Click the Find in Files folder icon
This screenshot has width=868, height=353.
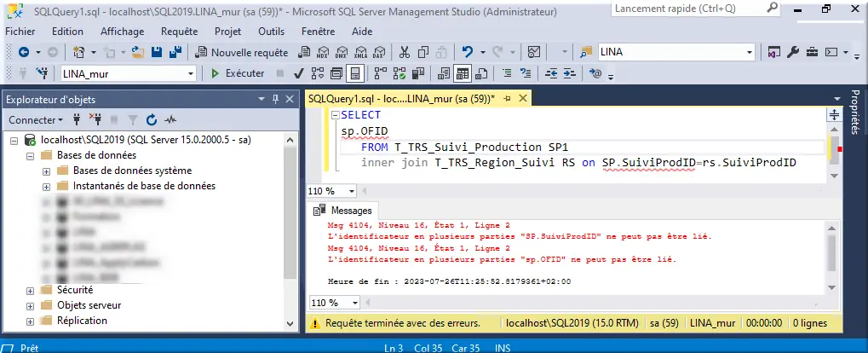pyautogui.click(x=586, y=52)
